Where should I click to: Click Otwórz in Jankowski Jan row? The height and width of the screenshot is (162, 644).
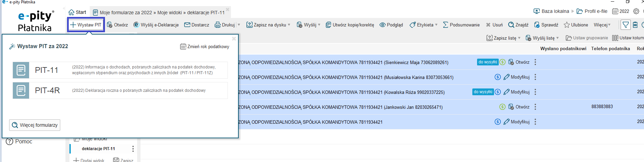pyautogui.click(x=519, y=107)
